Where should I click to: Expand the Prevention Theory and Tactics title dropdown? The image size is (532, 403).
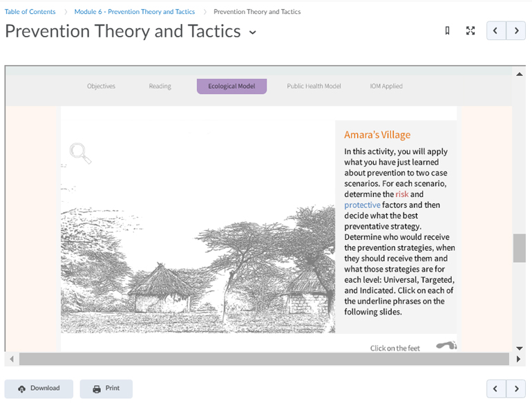pyautogui.click(x=253, y=32)
